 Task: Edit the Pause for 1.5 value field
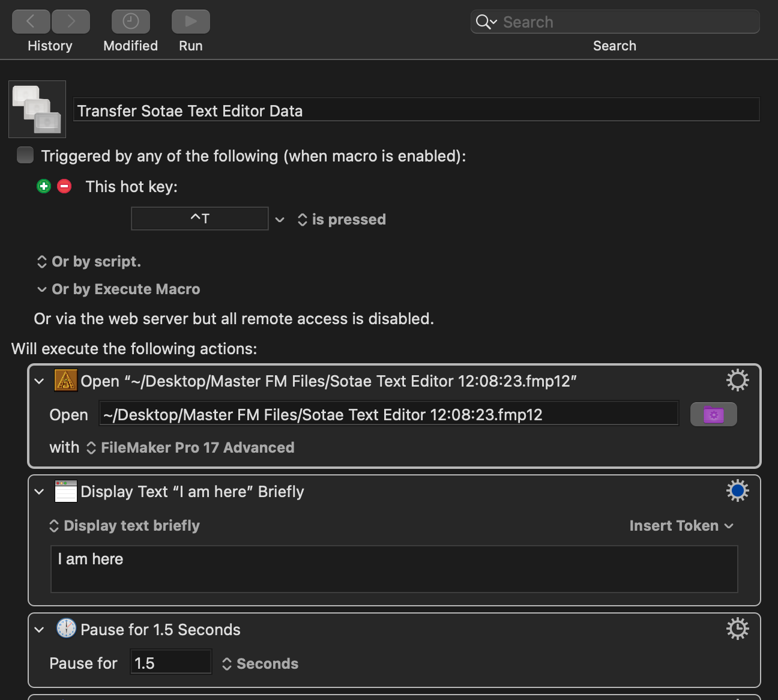point(171,662)
